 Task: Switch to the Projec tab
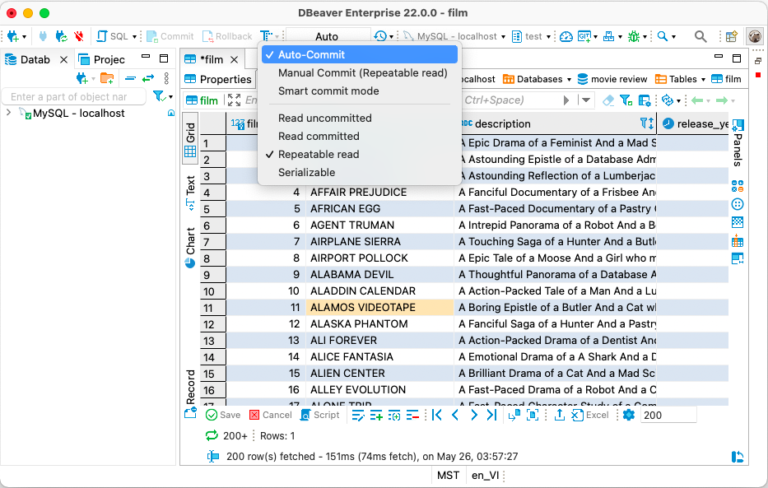(x=102, y=60)
